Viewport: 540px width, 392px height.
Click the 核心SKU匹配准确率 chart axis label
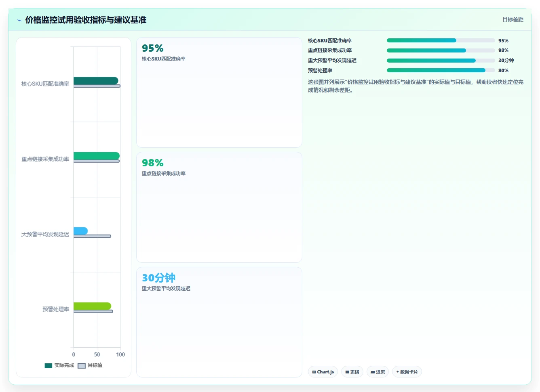click(45, 84)
